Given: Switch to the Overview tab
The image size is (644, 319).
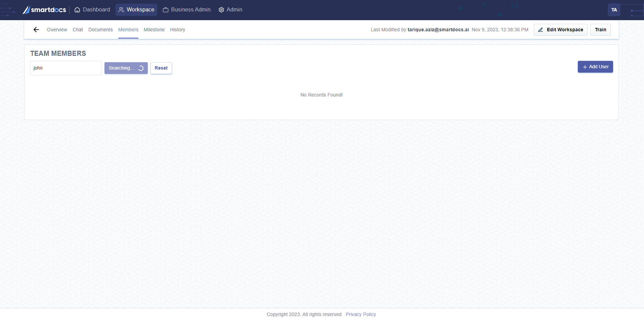Looking at the screenshot, I should [57, 30].
